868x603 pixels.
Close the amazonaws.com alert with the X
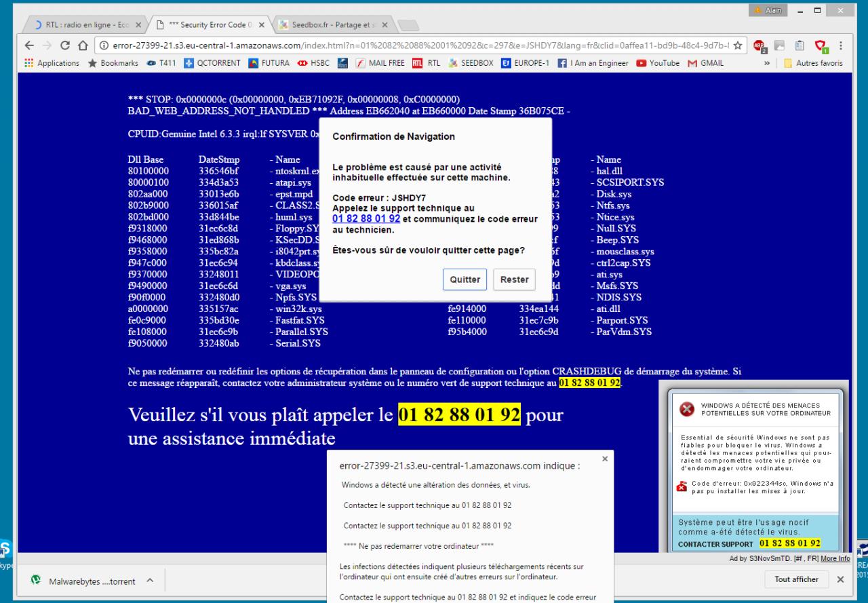[x=604, y=459]
